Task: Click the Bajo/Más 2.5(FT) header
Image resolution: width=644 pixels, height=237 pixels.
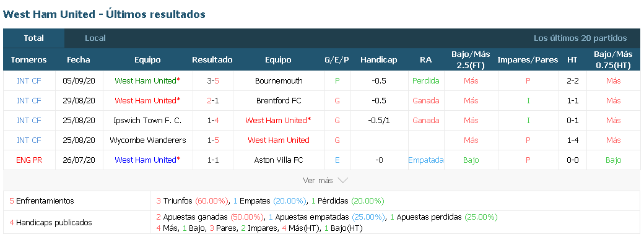Action: pos(471,60)
